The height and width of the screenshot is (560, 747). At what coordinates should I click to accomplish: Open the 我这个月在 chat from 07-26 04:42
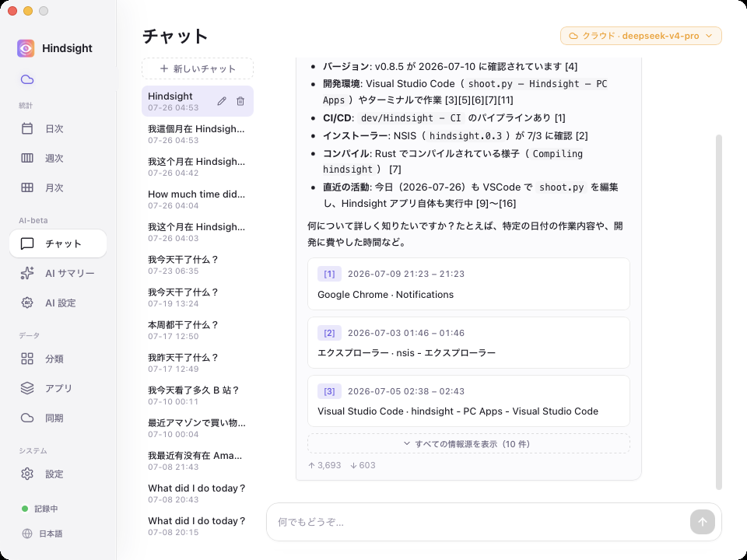(x=197, y=166)
